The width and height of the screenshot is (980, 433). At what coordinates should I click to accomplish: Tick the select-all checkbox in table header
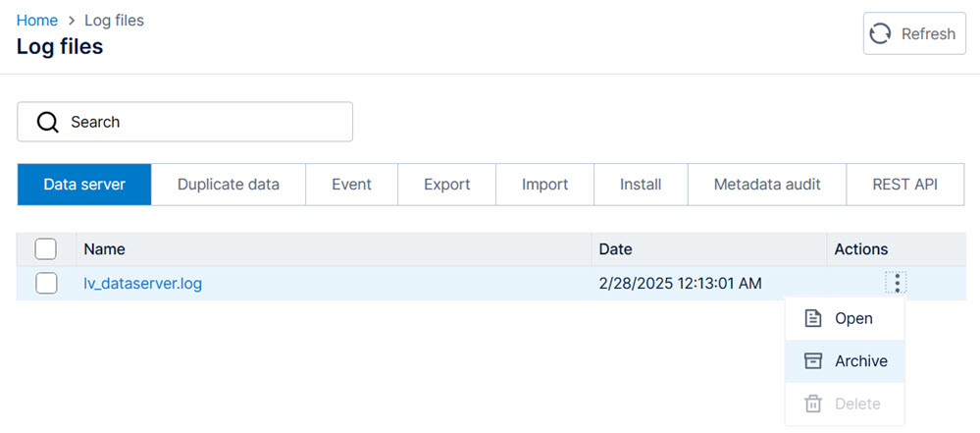[46, 249]
